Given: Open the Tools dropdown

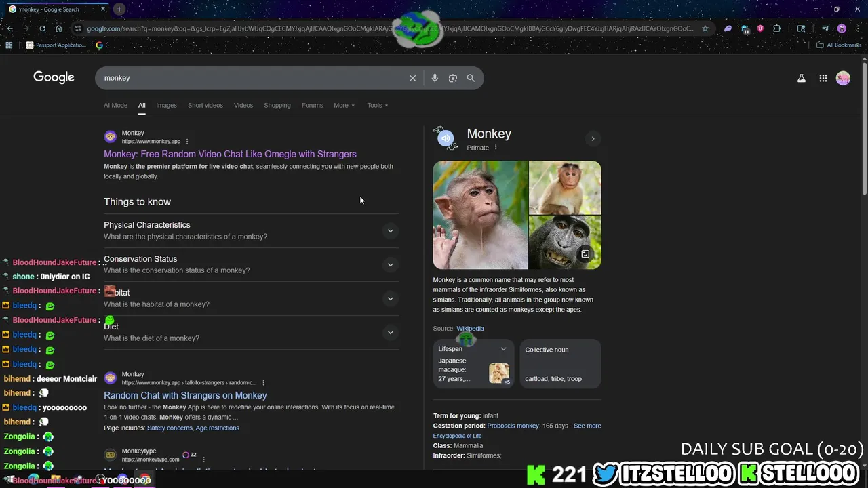Looking at the screenshot, I should (x=378, y=105).
